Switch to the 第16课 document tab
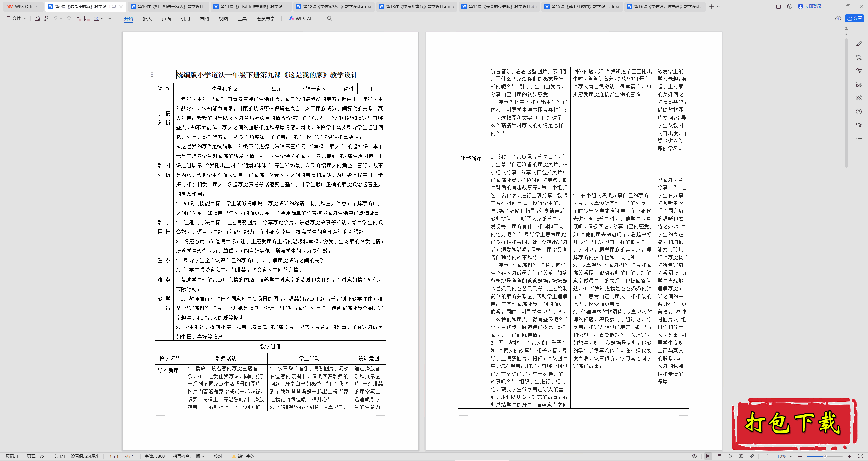Image resolution: width=868 pixels, height=461 pixels. 665,7
